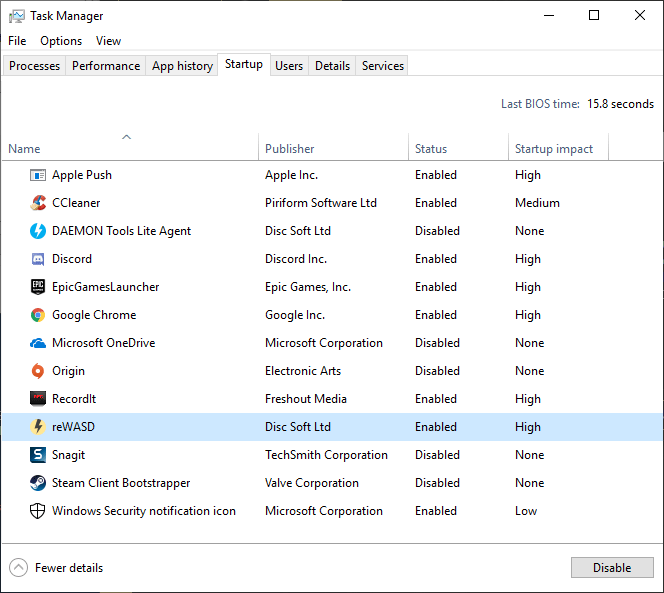This screenshot has width=664, height=593.
Task: Click the Steam Client Bootstrapper icon
Action: (38, 483)
